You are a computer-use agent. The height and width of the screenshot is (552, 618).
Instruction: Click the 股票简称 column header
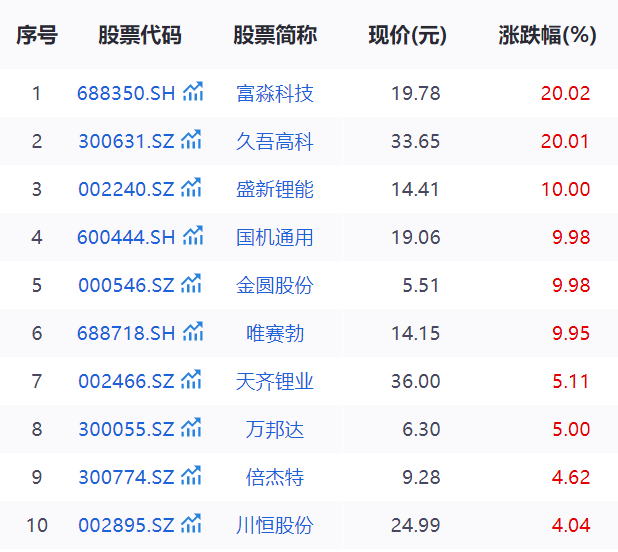[x=275, y=36]
